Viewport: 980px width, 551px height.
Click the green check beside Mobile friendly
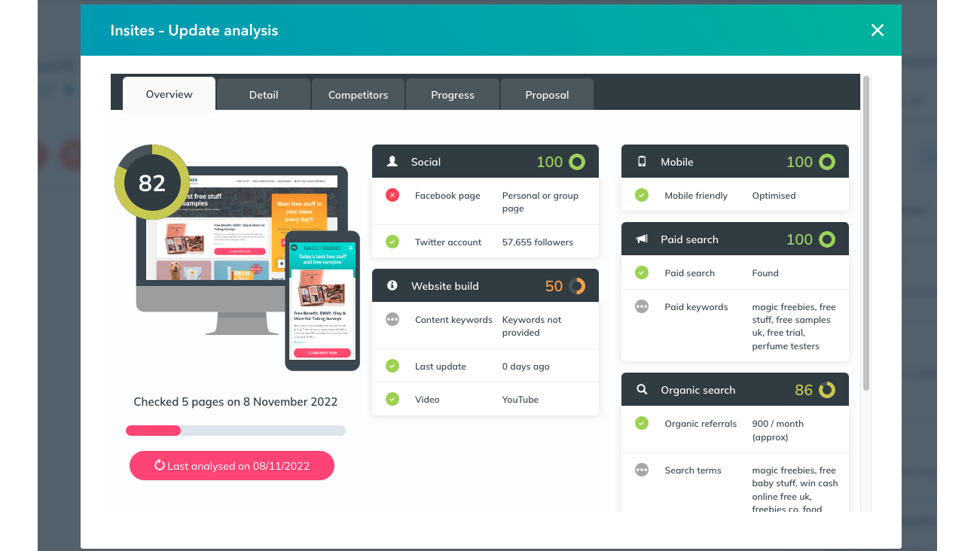tap(641, 195)
